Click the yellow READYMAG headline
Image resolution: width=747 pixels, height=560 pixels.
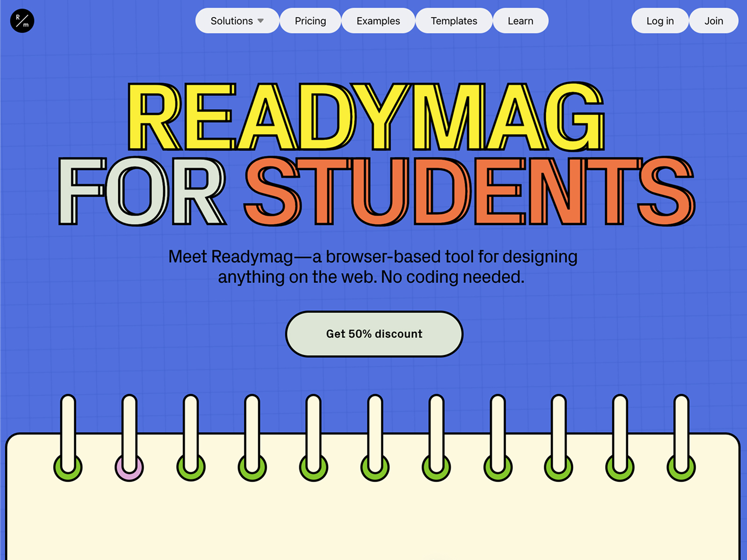click(x=366, y=117)
